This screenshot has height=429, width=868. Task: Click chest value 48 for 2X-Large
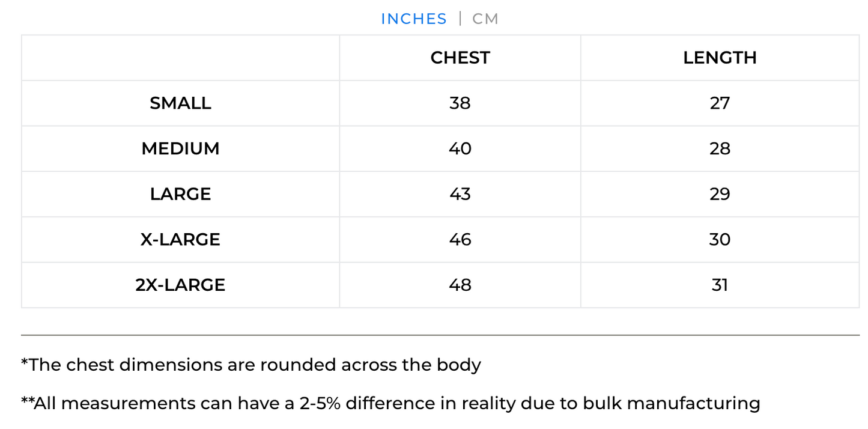[x=460, y=285]
